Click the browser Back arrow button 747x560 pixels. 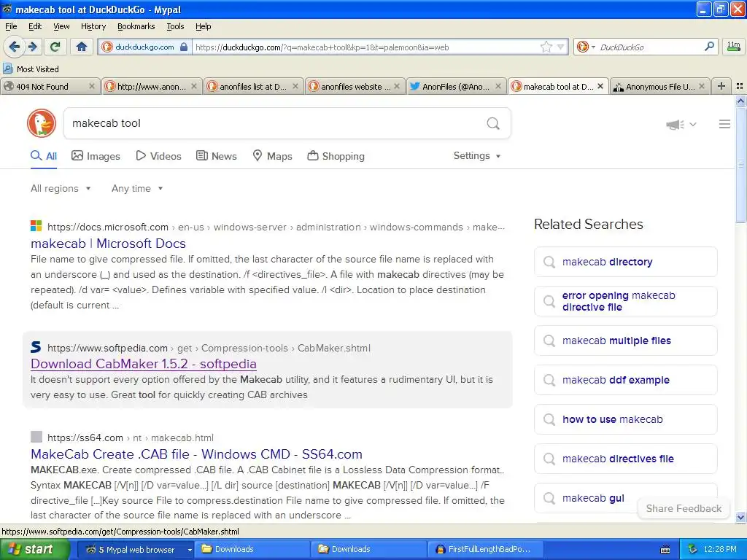pyautogui.click(x=15, y=47)
